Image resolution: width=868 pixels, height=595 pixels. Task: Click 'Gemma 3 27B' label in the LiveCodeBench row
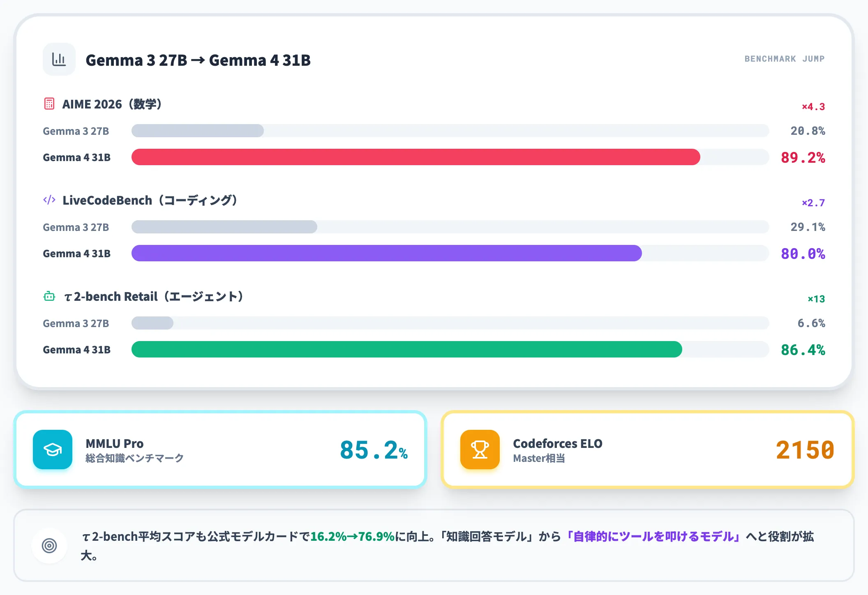pyautogui.click(x=76, y=227)
